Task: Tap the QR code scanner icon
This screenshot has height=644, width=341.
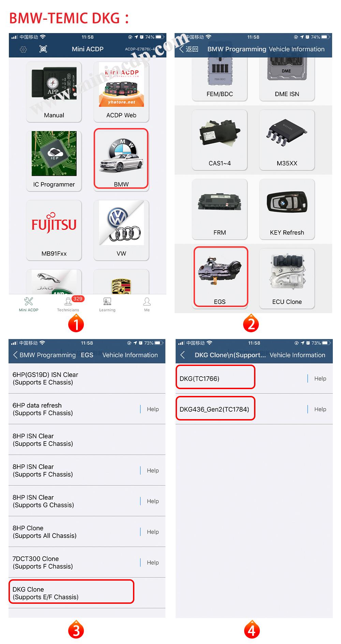Action: tap(43, 49)
